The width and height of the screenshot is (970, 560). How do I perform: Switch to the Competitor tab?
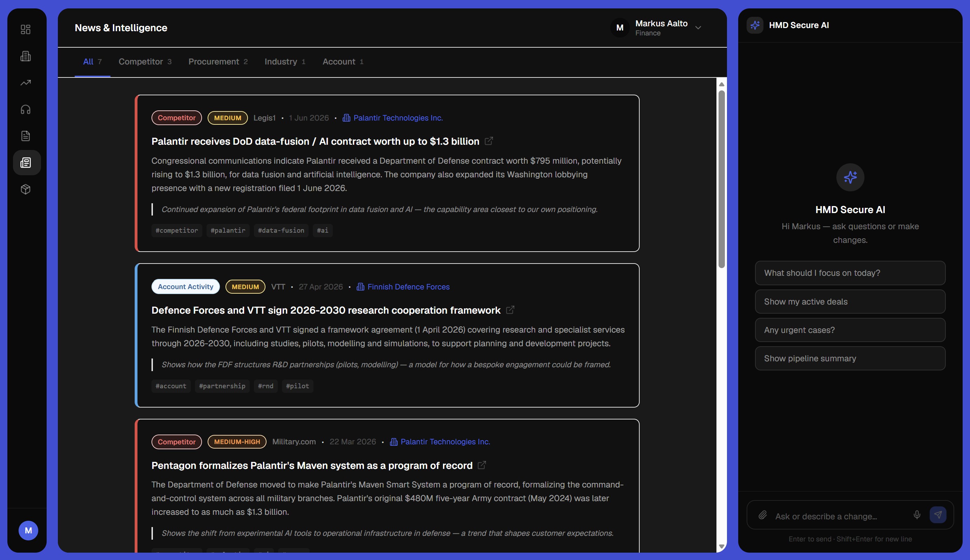(145, 62)
